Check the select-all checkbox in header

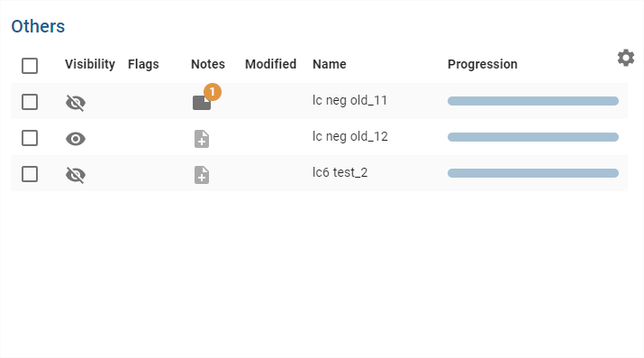[x=30, y=66]
